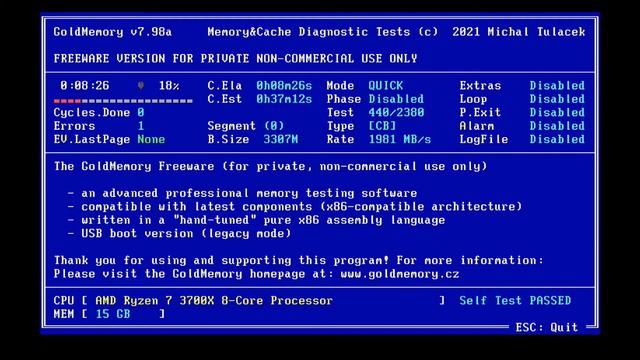Click the elapsed timer '0:08:26'
Screen dimensions: 640x360
point(85,86)
